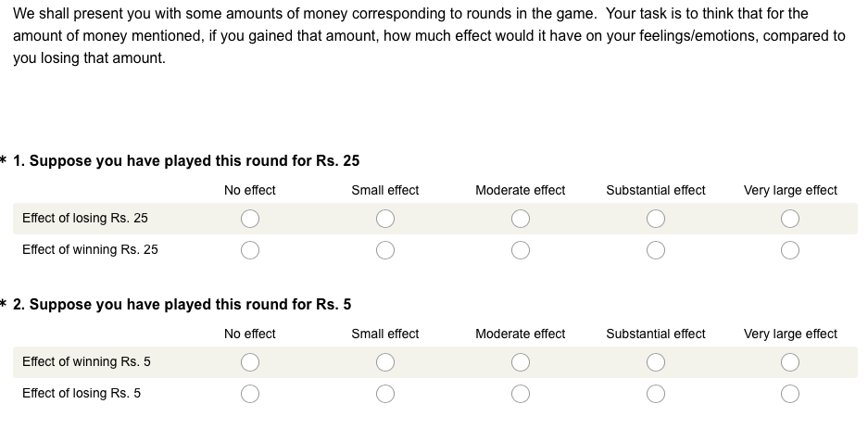The width and height of the screenshot is (868, 429).
Task: Choose Small effect for winning Rs. 25
Action: pos(385,250)
